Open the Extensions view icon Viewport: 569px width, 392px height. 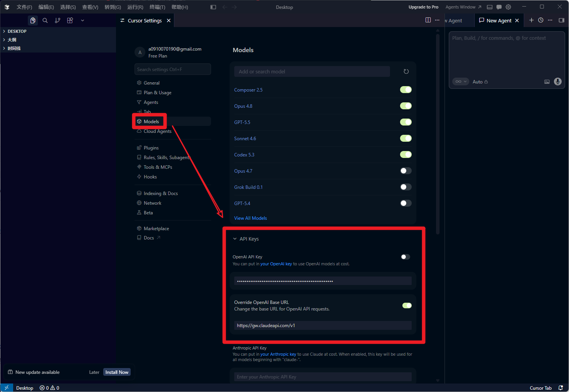point(70,20)
